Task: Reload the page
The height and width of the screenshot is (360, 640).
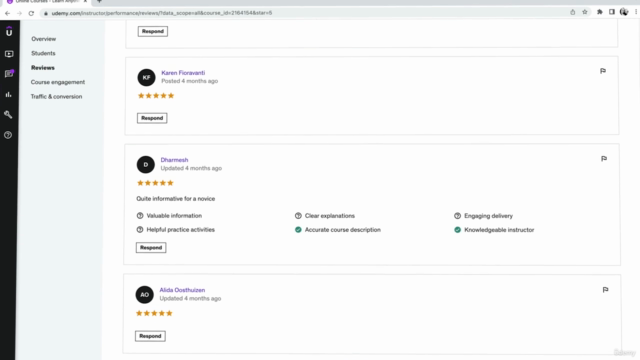Action: pos(31,13)
